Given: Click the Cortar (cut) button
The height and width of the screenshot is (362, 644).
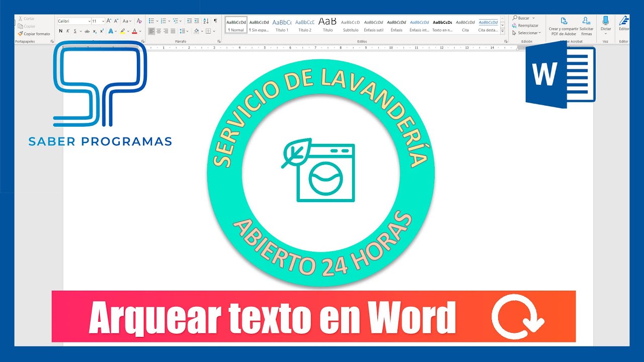Looking at the screenshot, I should pos(26,19).
